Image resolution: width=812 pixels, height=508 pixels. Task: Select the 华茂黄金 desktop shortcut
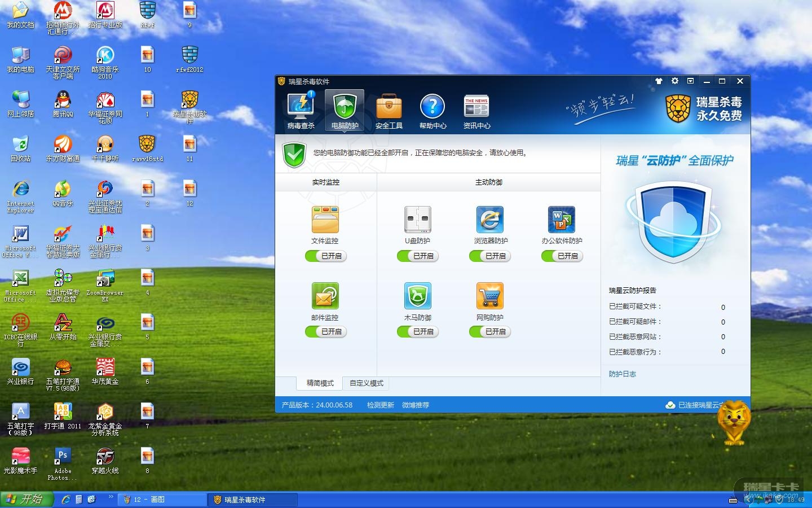[105, 372]
